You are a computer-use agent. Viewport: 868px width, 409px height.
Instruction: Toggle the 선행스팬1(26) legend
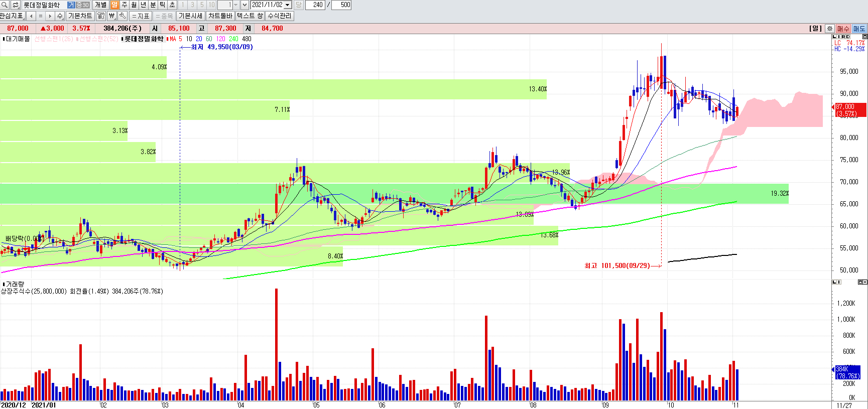pos(53,39)
